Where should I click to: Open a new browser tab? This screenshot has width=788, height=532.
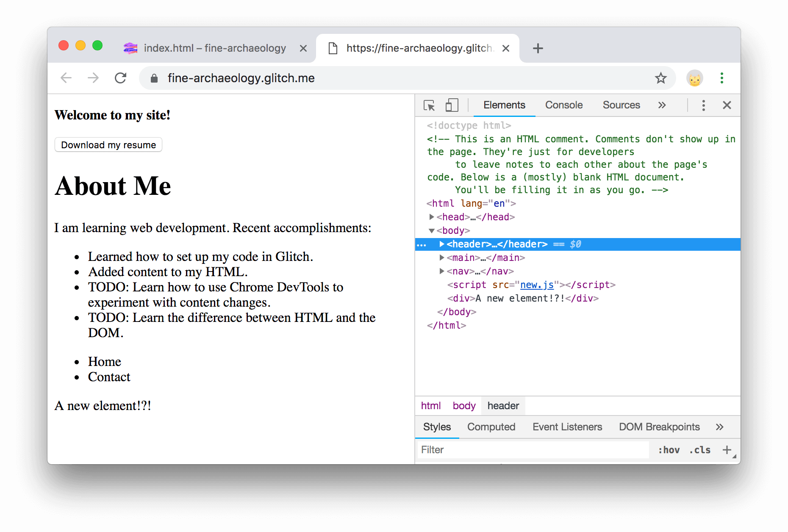pos(538,48)
